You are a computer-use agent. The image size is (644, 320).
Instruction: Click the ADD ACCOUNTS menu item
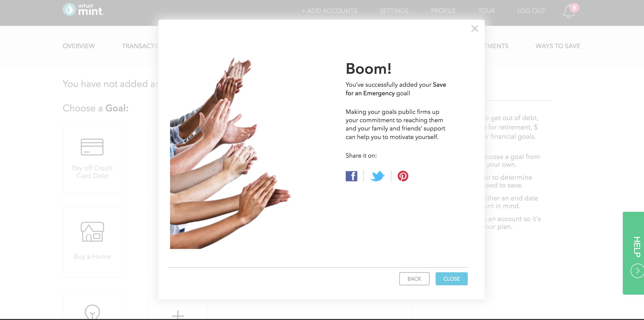328,10
